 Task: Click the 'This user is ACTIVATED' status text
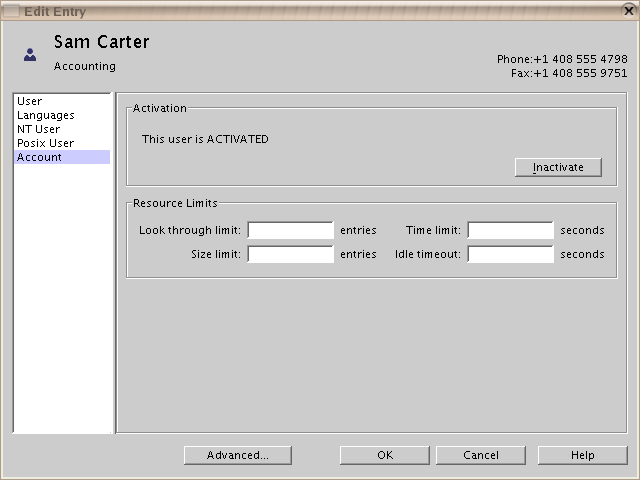pyautogui.click(x=205, y=139)
